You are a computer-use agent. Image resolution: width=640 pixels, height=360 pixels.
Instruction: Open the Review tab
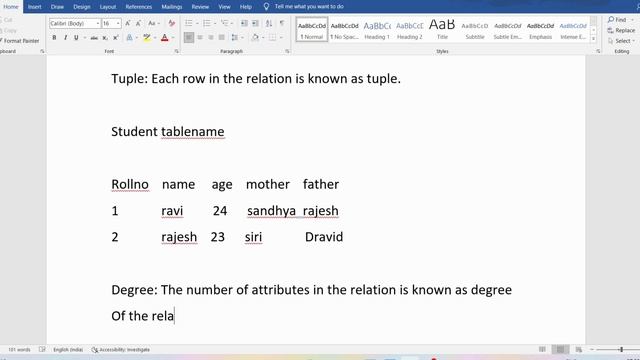(x=200, y=7)
